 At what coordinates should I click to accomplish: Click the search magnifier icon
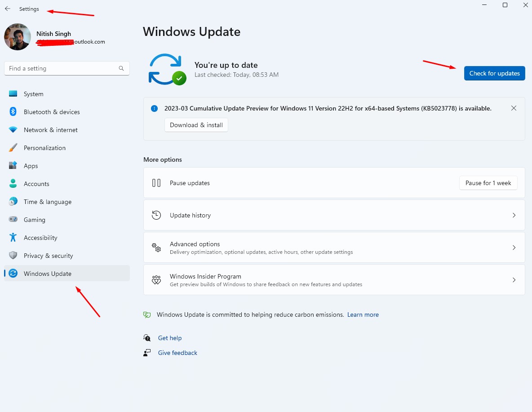tap(121, 68)
